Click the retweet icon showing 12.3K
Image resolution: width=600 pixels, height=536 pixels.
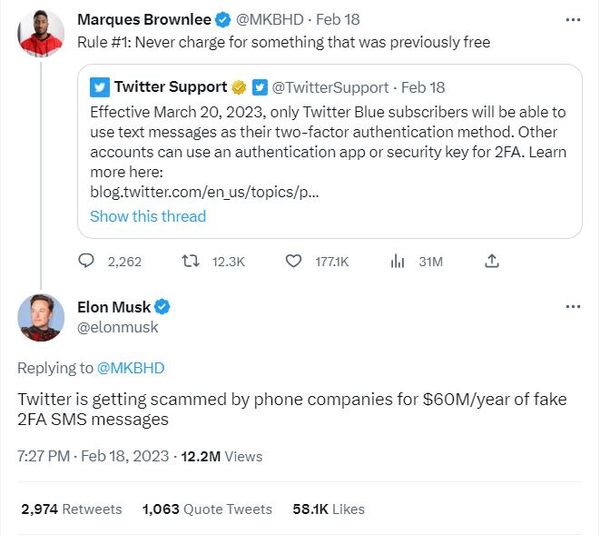(x=187, y=261)
